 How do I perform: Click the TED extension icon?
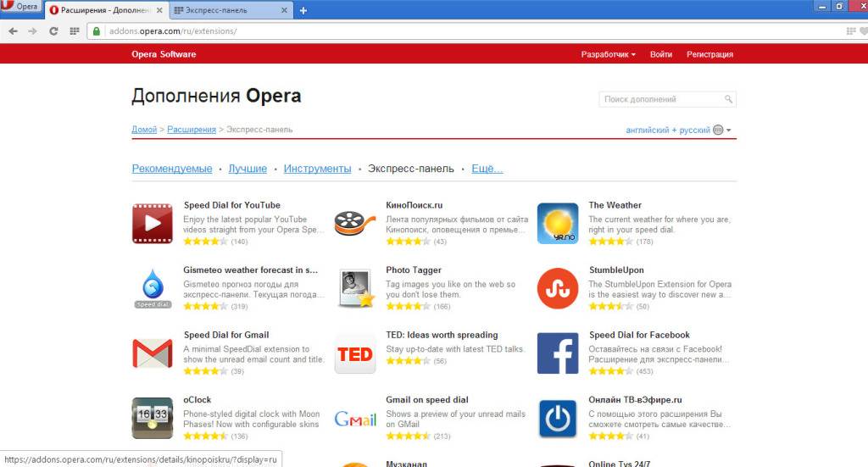point(355,354)
